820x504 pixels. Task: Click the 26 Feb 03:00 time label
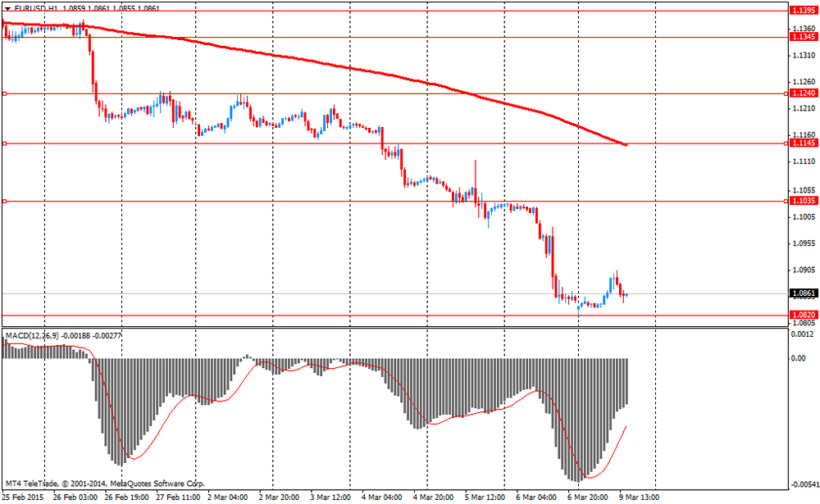[x=75, y=497]
